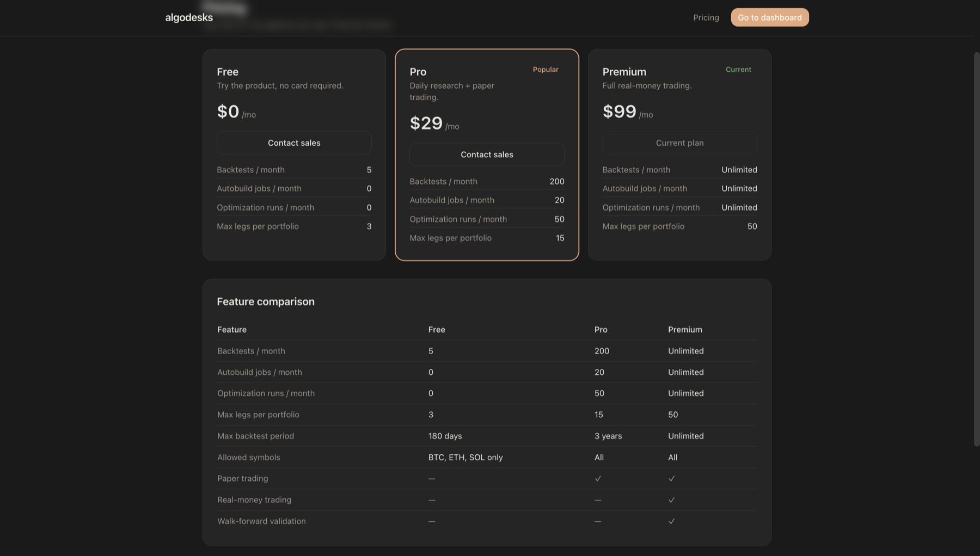Viewport: 980px width, 556px height.
Task: Click Pro dash in Walk-forward validation row
Action: click(598, 521)
